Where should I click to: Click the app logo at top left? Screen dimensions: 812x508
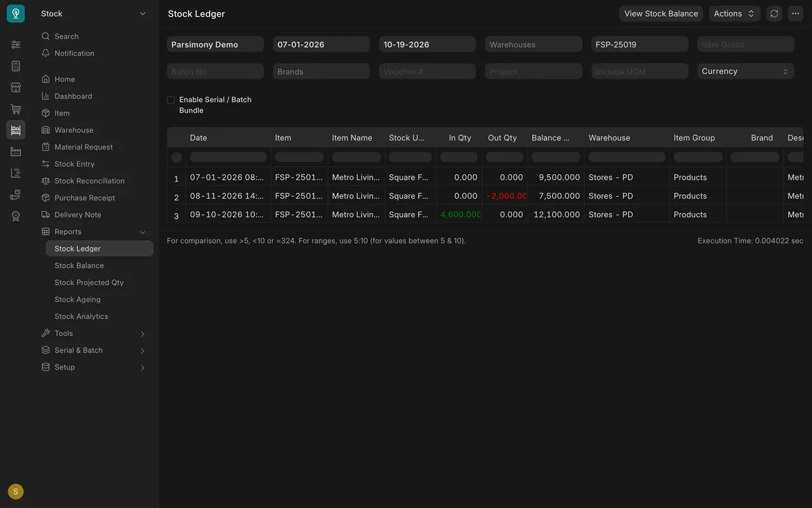tap(16, 13)
